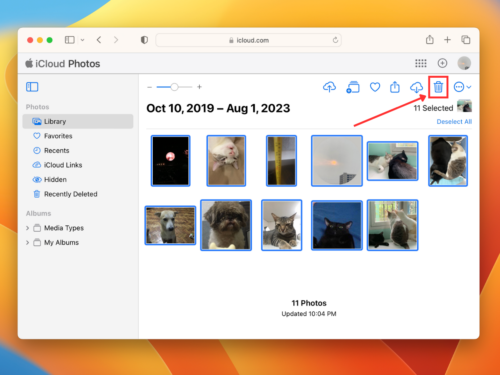
Task: Reload the page with the refresh icon
Action: coord(335,40)
